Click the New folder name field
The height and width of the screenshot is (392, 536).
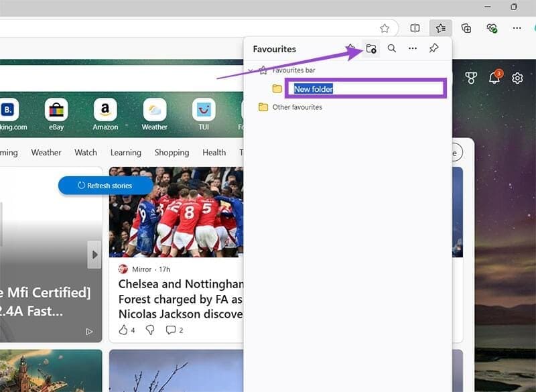pos(366,88)
